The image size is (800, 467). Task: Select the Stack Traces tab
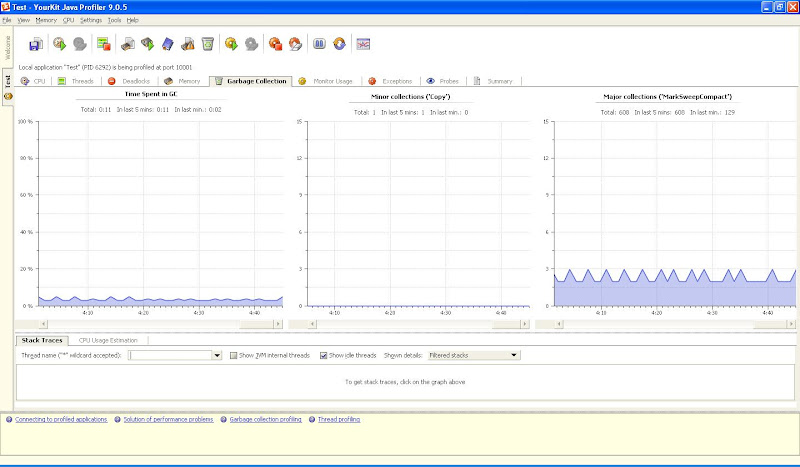(42, 340)
